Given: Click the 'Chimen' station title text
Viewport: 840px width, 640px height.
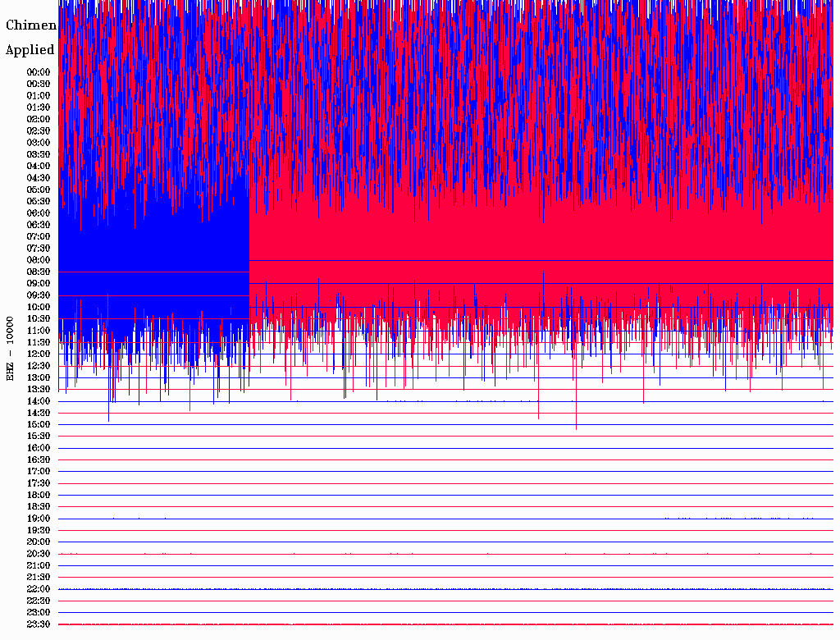Looking at the screenshot, I should [31, 25].
